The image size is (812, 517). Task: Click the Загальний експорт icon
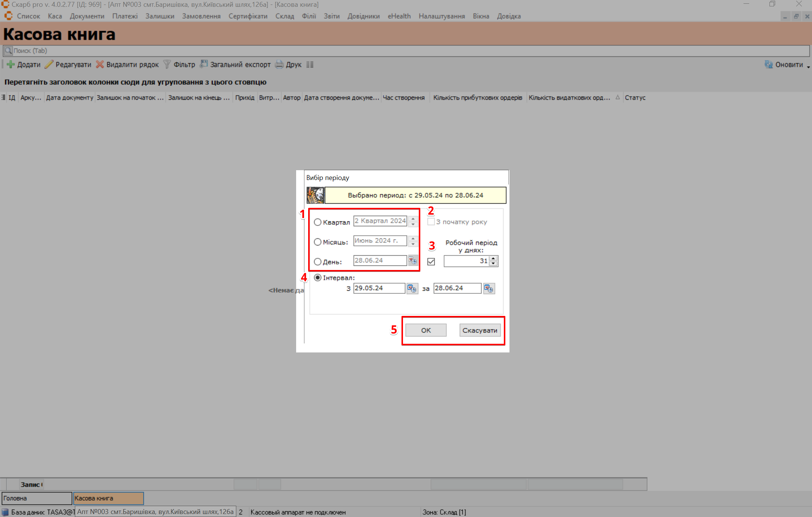pos(204,64)
